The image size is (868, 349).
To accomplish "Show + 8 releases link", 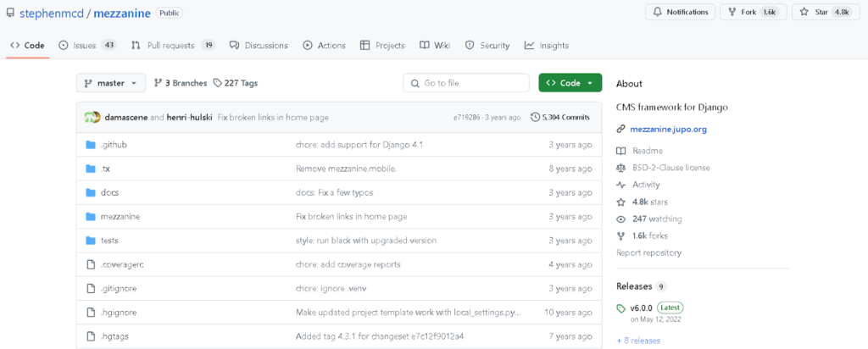I will pos(638,341).
